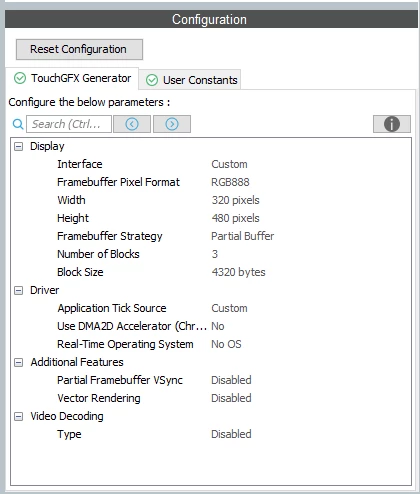Focus the parameter search field
Image resolution: width=420 pixels, height=494 pixels.
69,124
